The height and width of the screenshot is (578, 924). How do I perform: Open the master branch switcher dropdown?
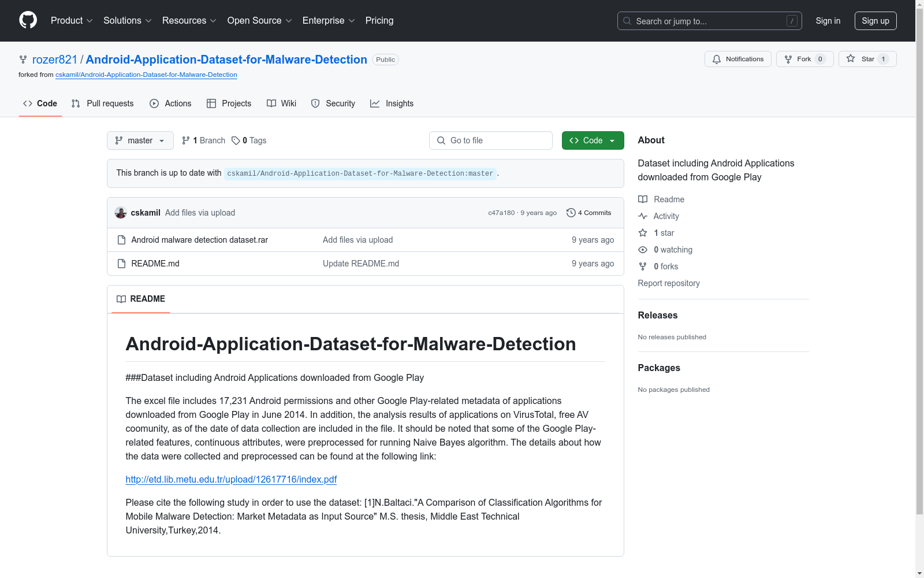(140, 140)
